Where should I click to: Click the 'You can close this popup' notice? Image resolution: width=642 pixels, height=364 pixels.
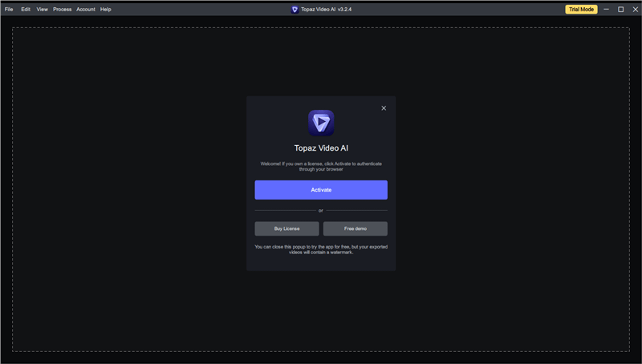pyautogui.click(x=321, y=249)
